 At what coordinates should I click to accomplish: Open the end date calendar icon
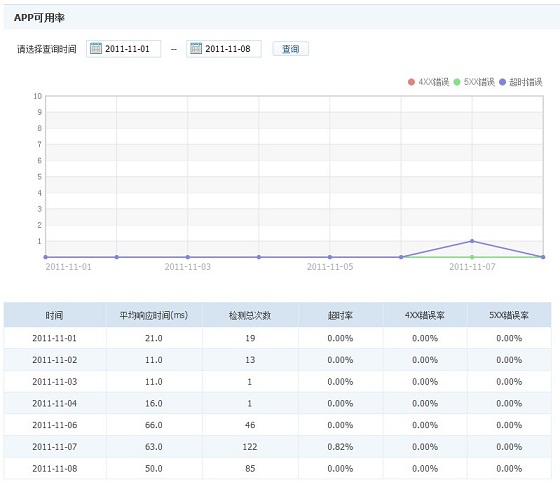pos(196,48)
